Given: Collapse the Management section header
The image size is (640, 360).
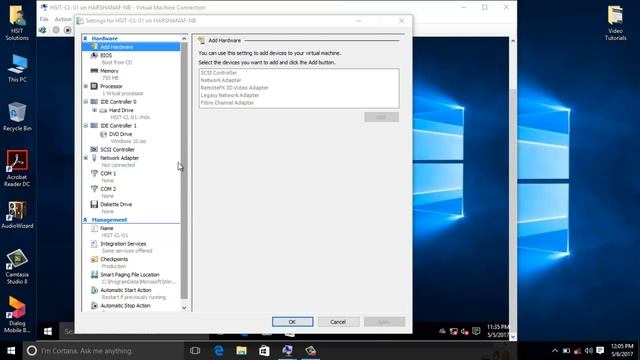Looking at the screenshot, I should (85, 220).
